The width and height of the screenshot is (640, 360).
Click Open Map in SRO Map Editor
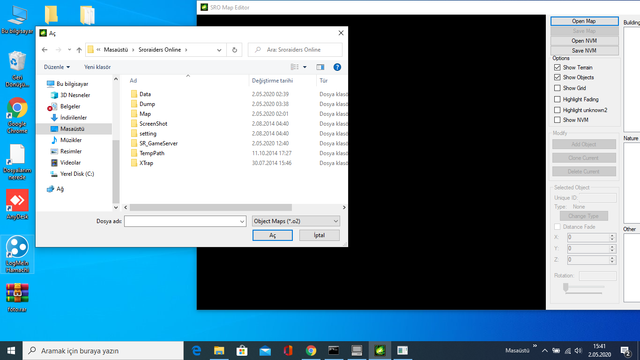click(584, 21)
